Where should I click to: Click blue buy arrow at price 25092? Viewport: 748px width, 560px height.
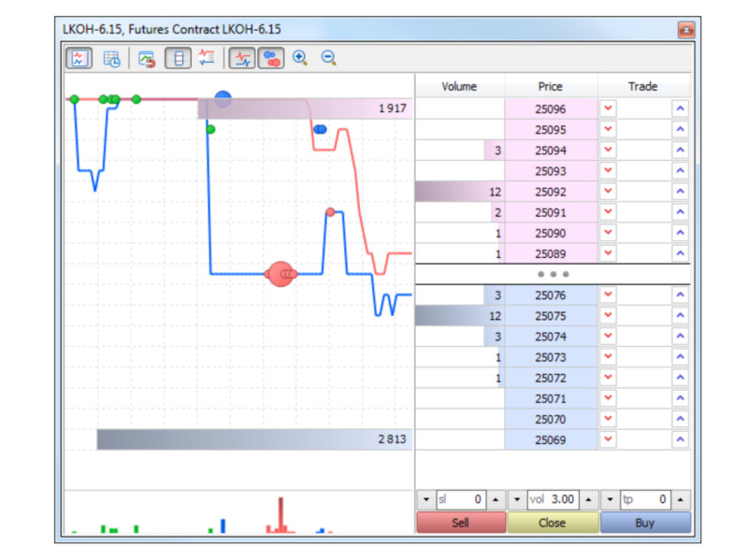coord(681,192)
